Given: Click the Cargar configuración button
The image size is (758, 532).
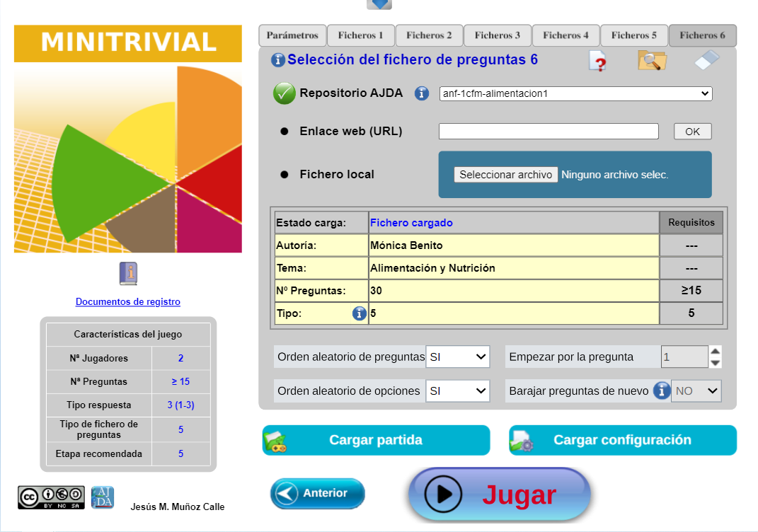Looking at the screenshot, I should coord(622,440).
